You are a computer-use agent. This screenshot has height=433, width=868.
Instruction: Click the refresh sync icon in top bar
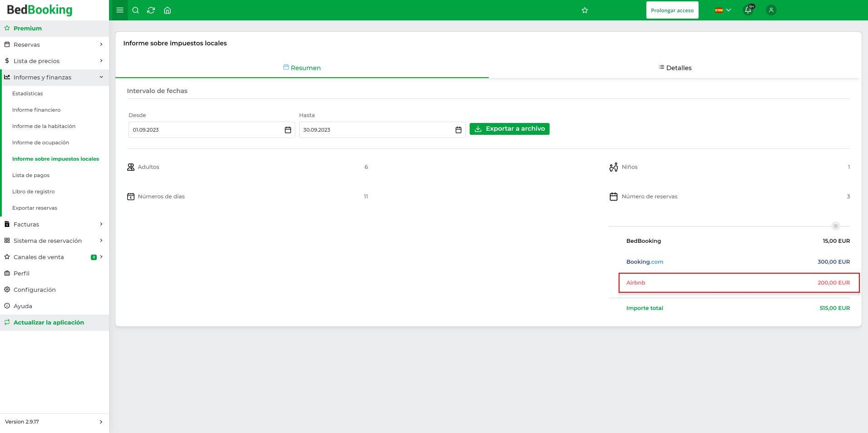click(x=151, y=10)
